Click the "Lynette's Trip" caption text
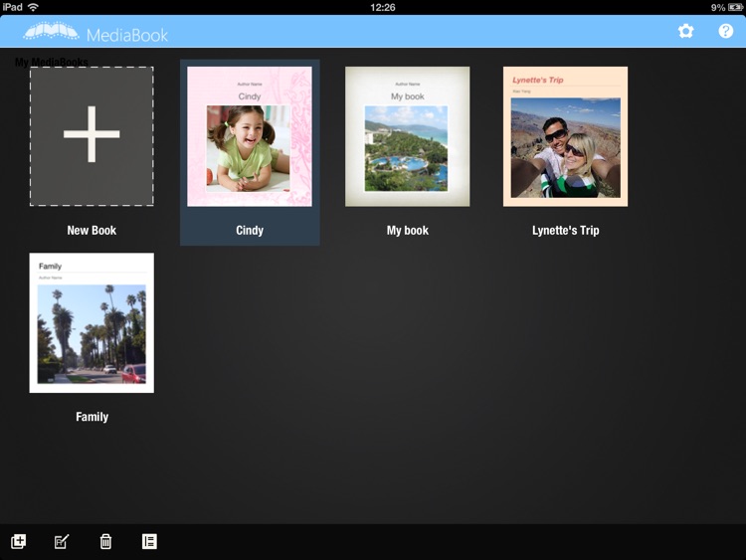 [565, 231]
